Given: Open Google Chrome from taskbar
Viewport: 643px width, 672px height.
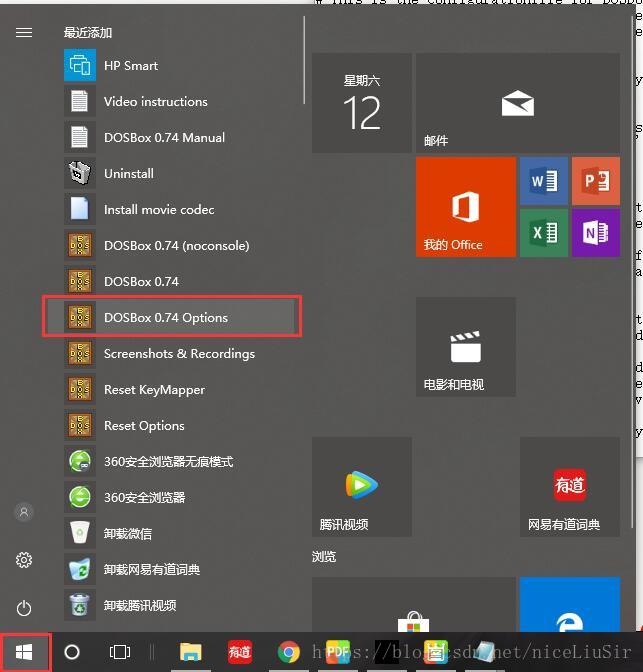Looking at the screenshot, I should [x=288, y=652].
